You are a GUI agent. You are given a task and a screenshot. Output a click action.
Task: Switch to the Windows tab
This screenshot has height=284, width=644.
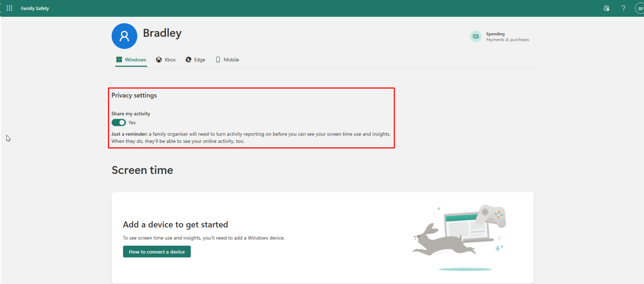pyautogui.click(x=135, y=60)
